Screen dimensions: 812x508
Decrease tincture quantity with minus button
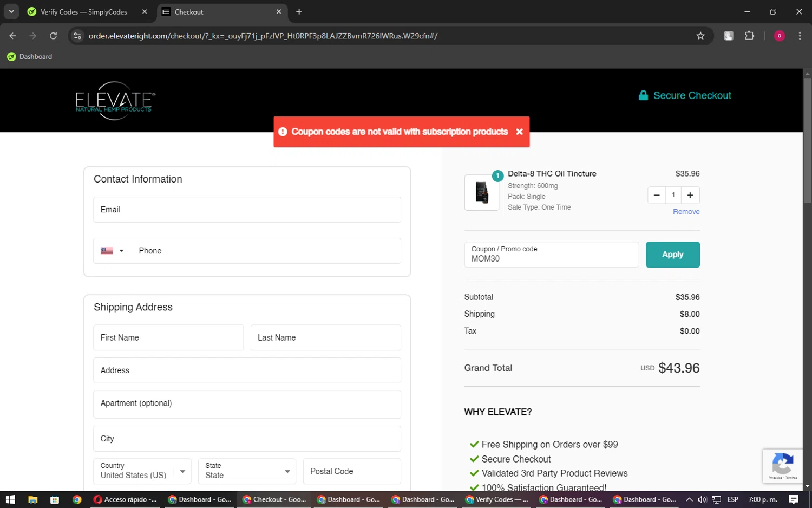point(656,195)
